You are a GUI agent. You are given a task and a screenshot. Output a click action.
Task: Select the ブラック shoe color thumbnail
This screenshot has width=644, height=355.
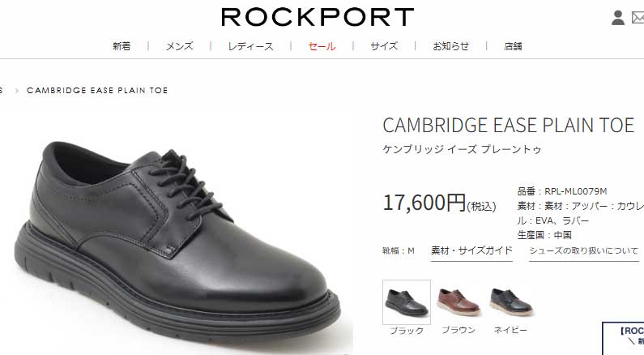click(x=407, y=302)
